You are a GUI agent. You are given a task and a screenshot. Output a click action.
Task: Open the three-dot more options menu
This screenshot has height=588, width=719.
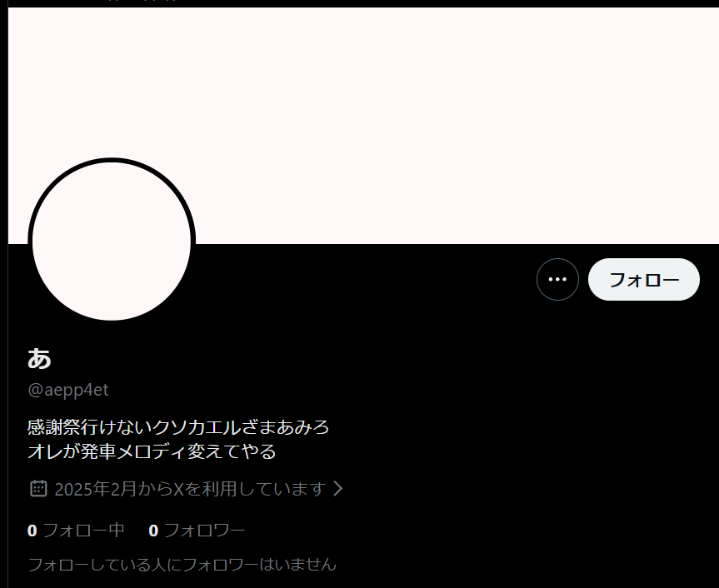pos(557,279)
